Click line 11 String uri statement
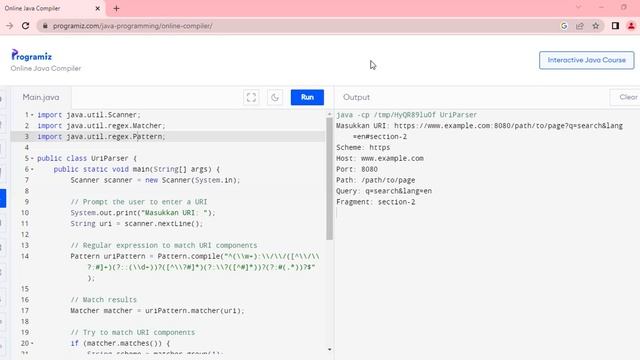 (136, 224)
